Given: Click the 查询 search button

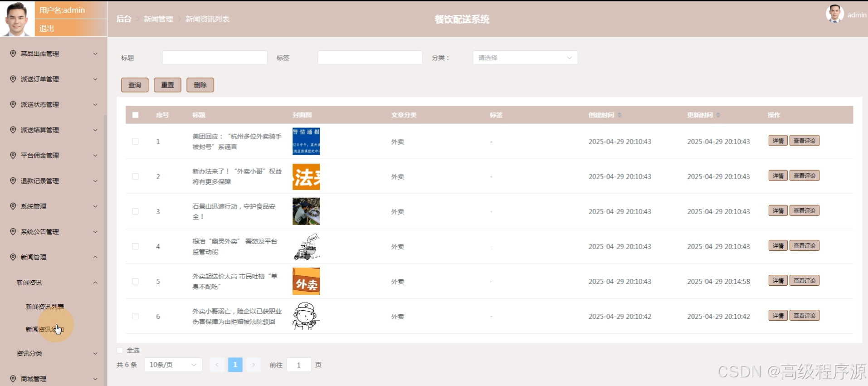Looking at the screenshot, I should point(135,85).
